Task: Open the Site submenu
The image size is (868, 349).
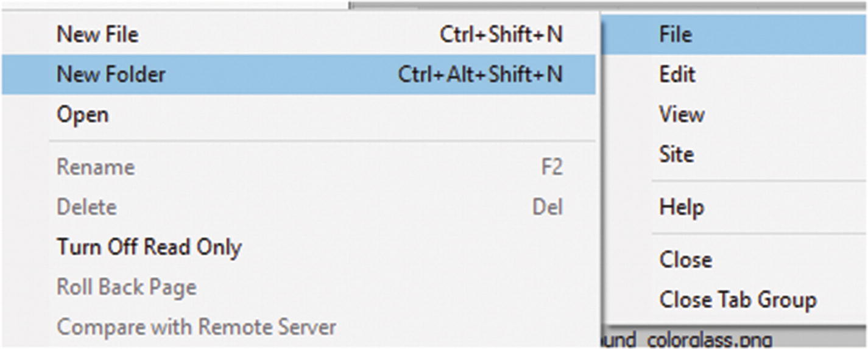Action: pos(676,154)
